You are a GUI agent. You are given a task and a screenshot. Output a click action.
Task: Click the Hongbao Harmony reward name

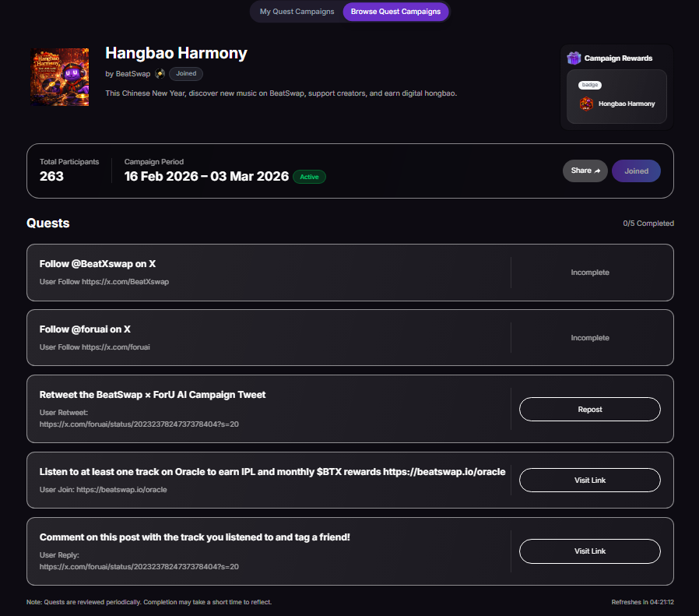pos(627,104)
